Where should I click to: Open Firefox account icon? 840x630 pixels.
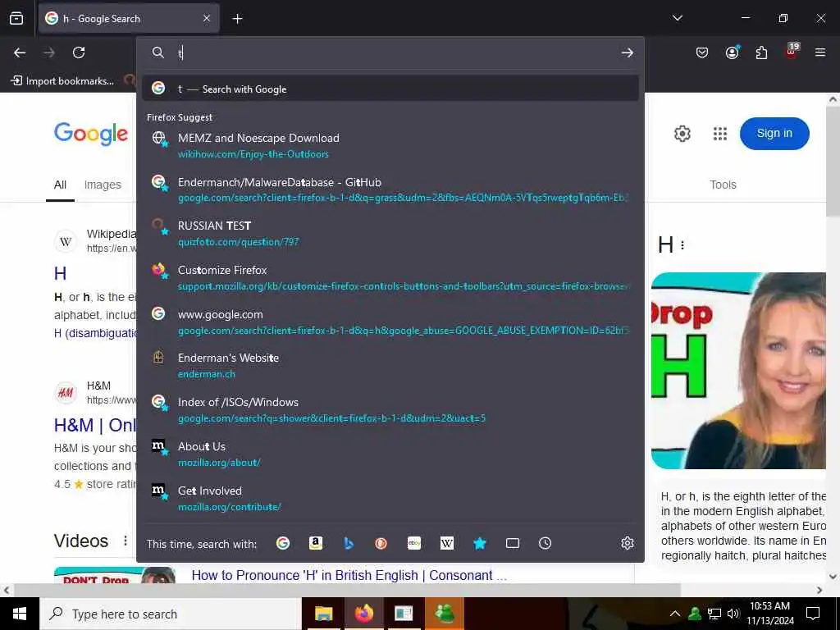732,52
